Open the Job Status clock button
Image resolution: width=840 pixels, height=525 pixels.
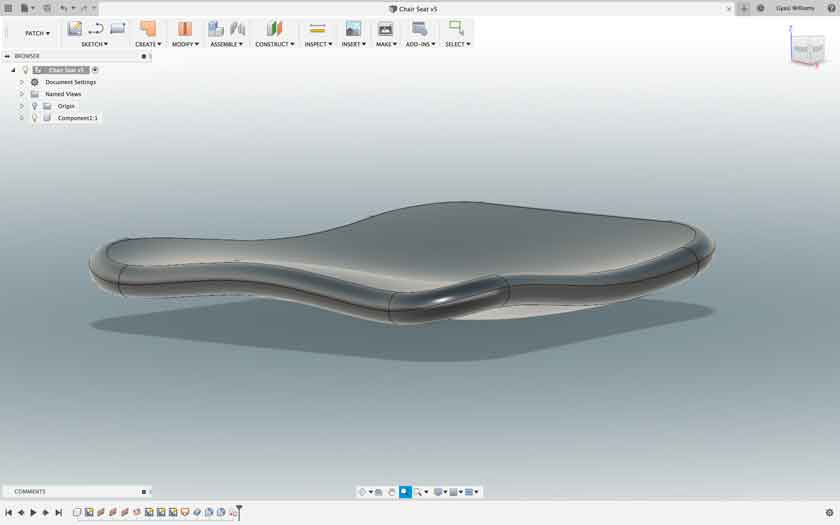point(760,8)
